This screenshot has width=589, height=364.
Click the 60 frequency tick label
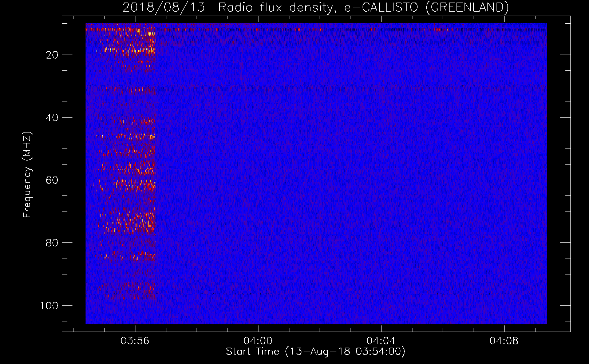52,180
